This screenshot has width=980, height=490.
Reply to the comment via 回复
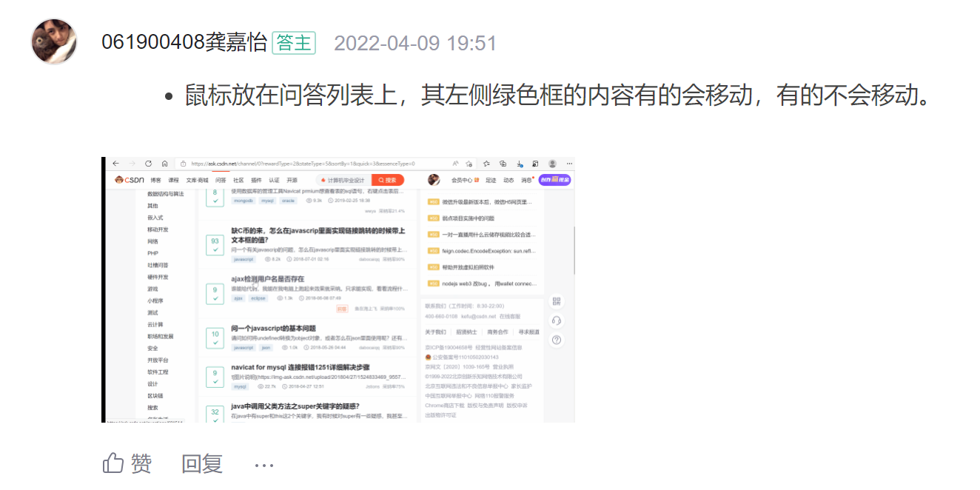pyautogui.click(x=202, y=464)
